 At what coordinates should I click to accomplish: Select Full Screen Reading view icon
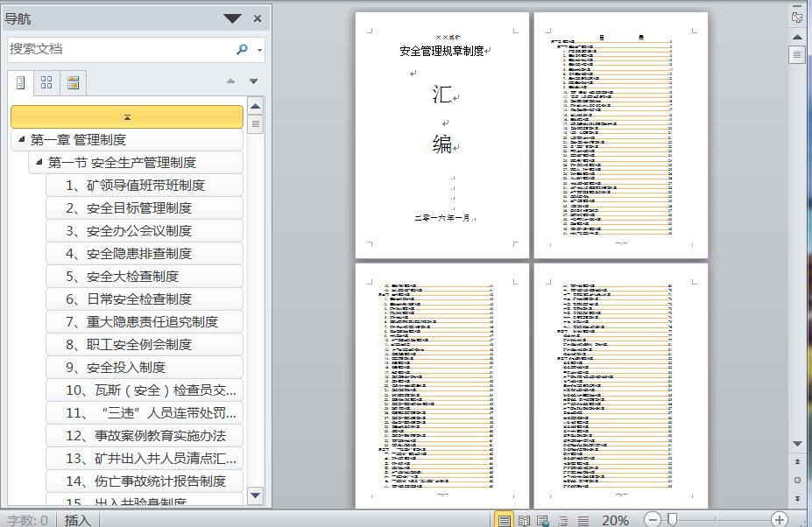[524, 520]
